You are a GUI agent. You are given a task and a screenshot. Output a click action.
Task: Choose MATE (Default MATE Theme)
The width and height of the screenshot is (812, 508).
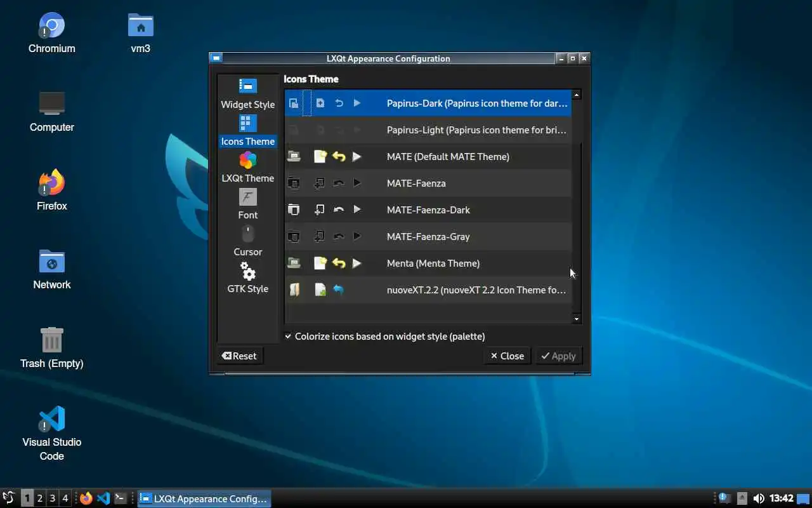point(428,156)
